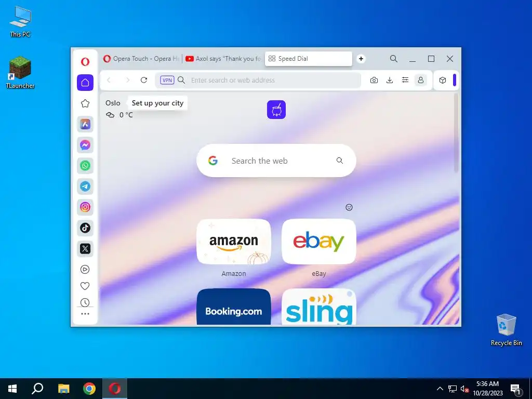Open the Downloads icon

(x=390, y=80)
